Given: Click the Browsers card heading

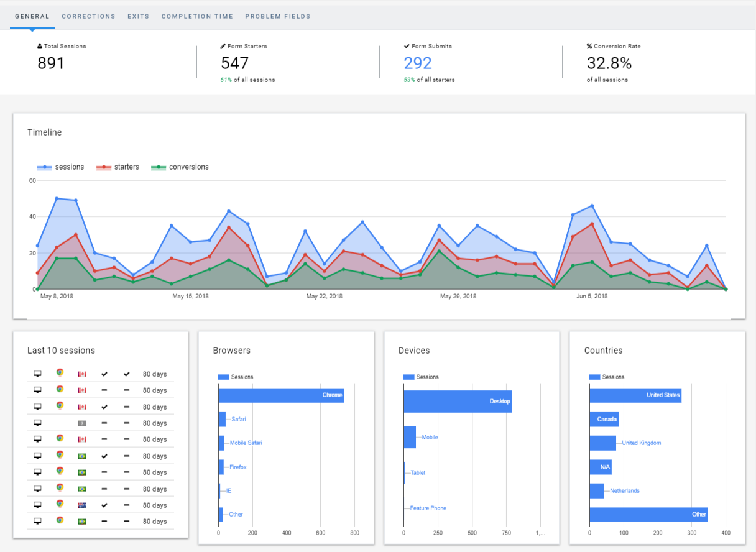Looking at the screenshot, I should [x=232, y=351].
